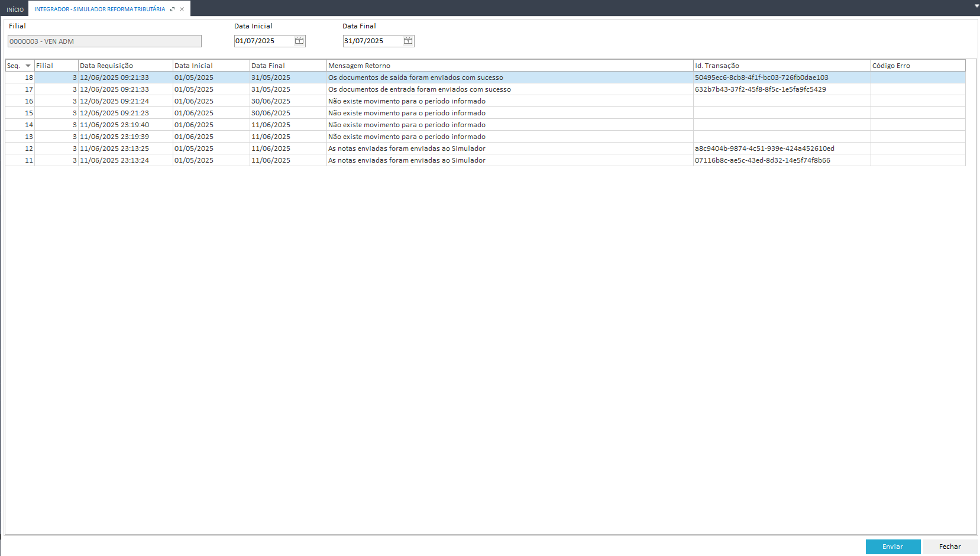The image size is (980, 556).
Task: Click transaction ID a8c9404b-9874-4c51-939e-424a452610ed
Action: coord(765,148)
